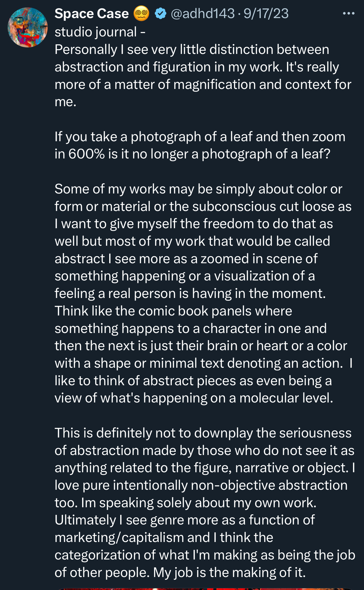Click the "Space Case" display name
The width and height of the screenshot is (364, 590).
pos(91,14)
